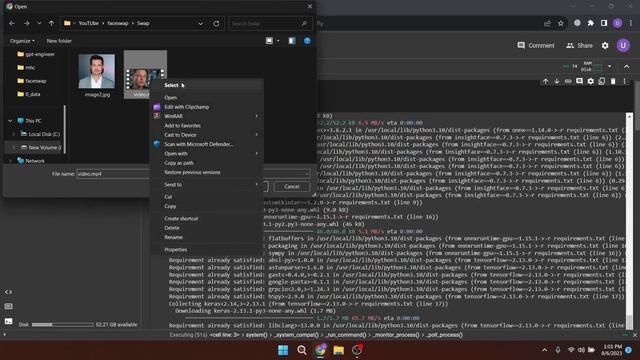The image size is (640, 360).
Task: Move cell up in Colab cell toolbar
Action: click(x=546, y=82)
